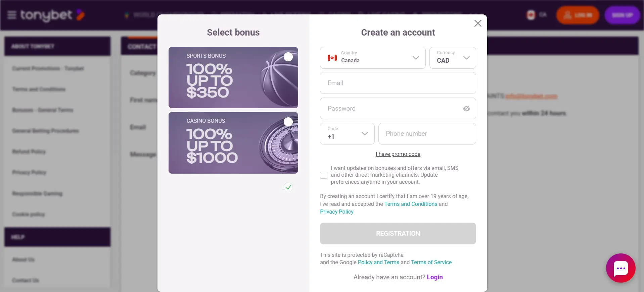Select the Casino Bonus radio button
The height and width of the screenshot is (292, 644).
[x=288, y=122]
